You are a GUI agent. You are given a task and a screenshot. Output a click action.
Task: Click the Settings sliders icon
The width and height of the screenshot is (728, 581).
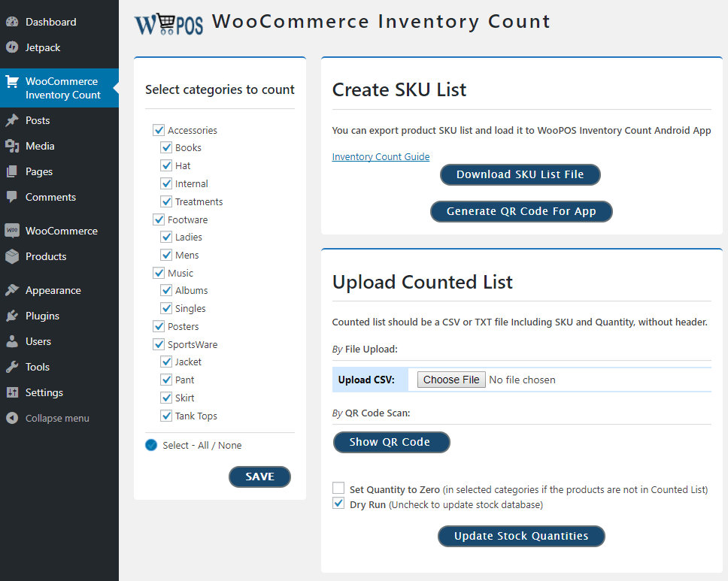[x=12, y=392]
